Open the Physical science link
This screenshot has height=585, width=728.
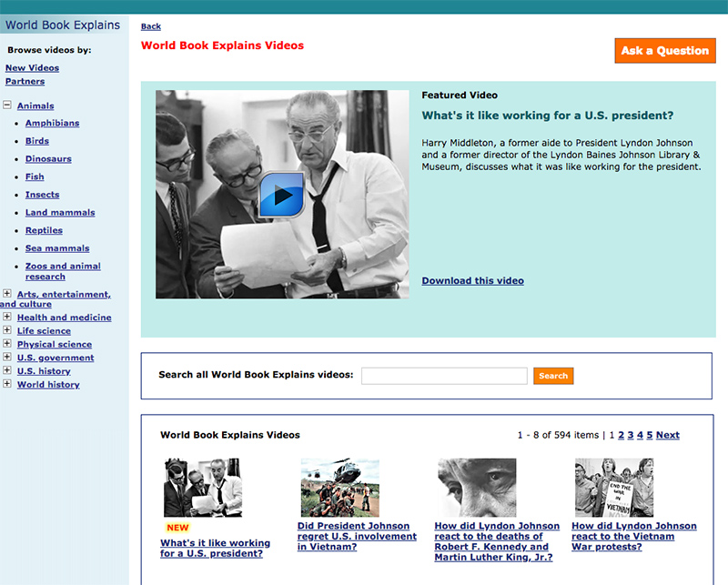coord(55,345)
